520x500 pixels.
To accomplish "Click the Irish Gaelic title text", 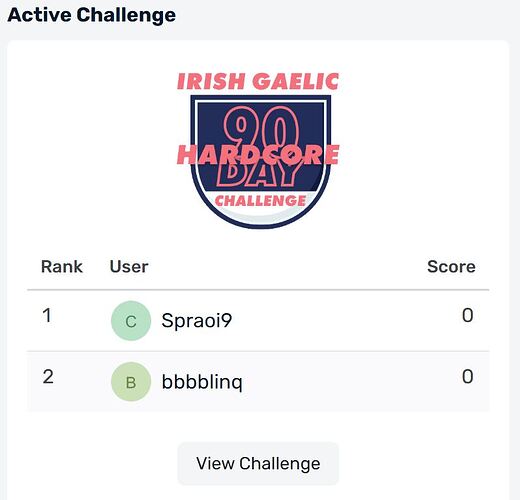I will point(258,81).
